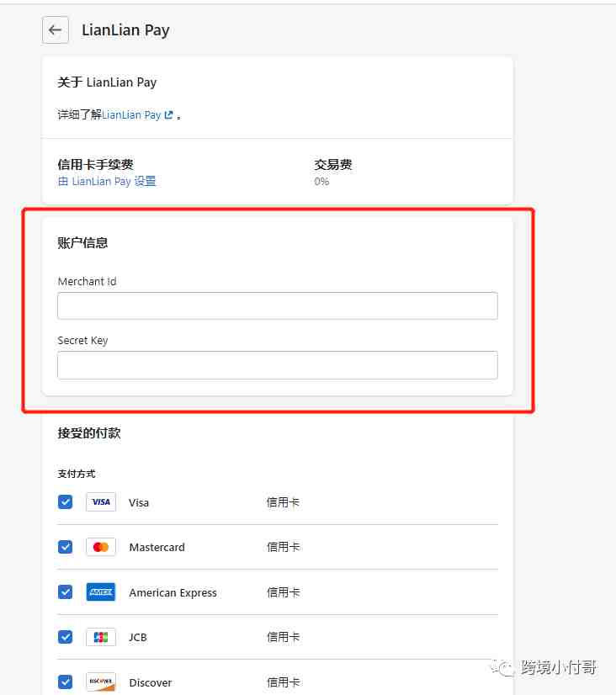Image resolution: width=616 pixels, height=695 pixels.
Task: Focus the Secret Key input field
Action: (278, 365)
